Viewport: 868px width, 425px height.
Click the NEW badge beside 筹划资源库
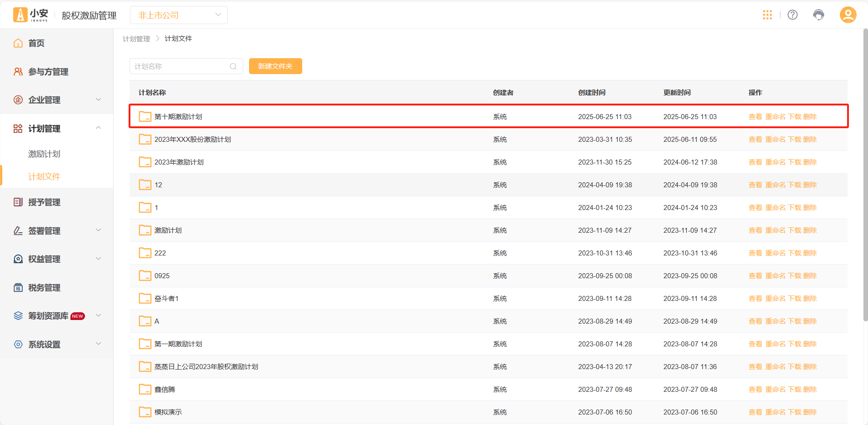point(78,316)
